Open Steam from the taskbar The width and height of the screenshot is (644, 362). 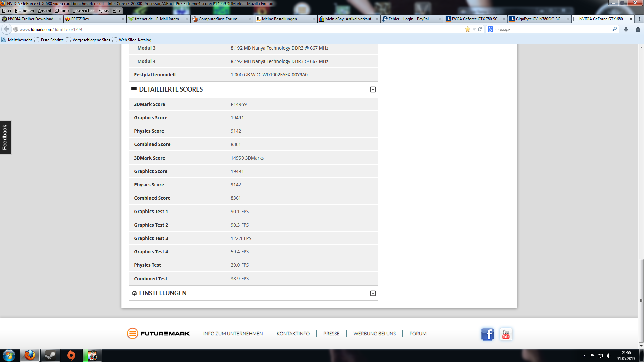[x=51, y=355]
